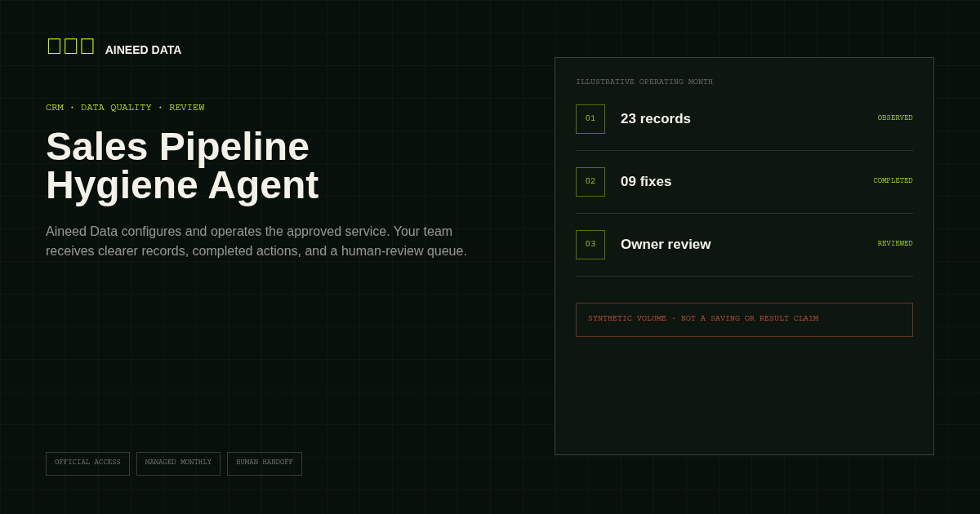Click the COMPLETED status label

pyautogui.click(x=893, y=181)
